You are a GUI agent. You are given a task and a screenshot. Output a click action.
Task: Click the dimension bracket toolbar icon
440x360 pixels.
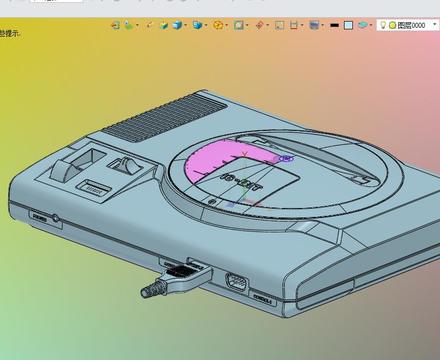click(x=294, y=25)
